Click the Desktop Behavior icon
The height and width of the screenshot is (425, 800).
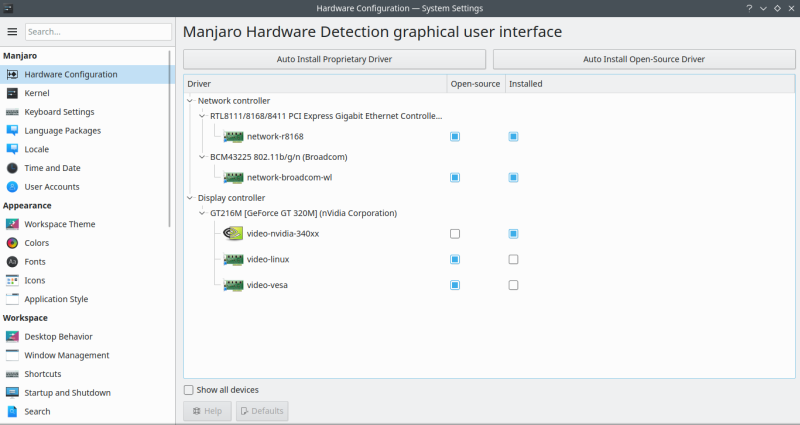12,337
